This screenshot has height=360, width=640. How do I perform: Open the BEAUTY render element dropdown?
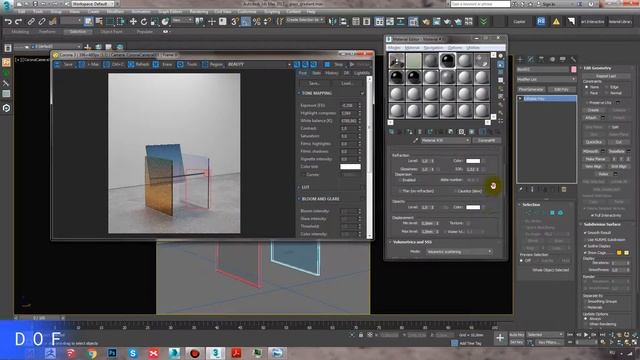[259, 64]
